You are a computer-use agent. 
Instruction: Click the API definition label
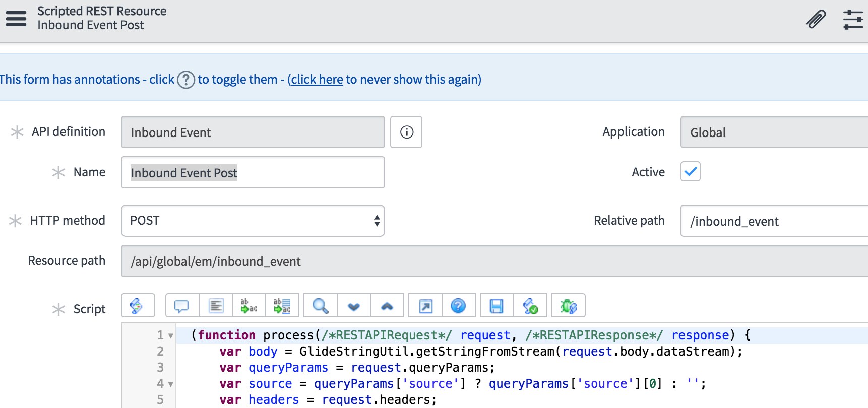(x=69, y=131)
